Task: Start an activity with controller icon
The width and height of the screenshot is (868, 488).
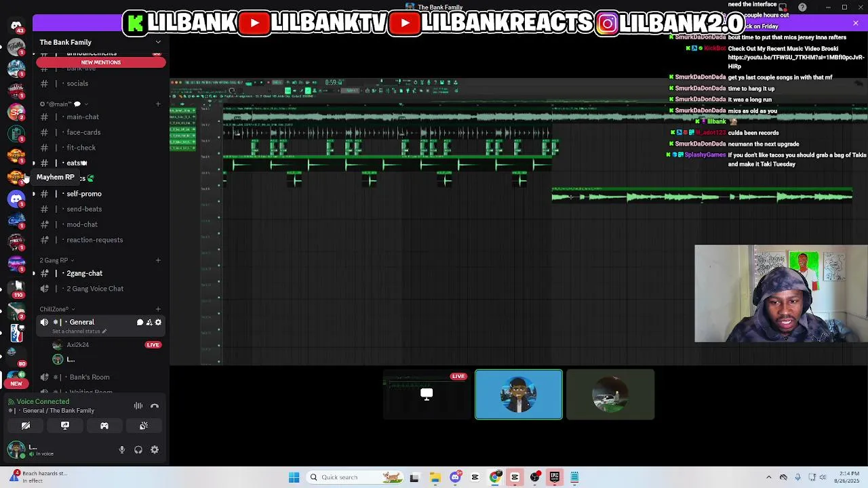Action: pyautogui.click(x=104, y=426)
